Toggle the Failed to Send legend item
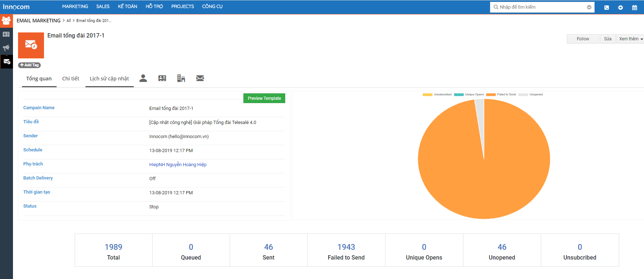The width and height of the screenshot is (644, 279). coord(501,94)
